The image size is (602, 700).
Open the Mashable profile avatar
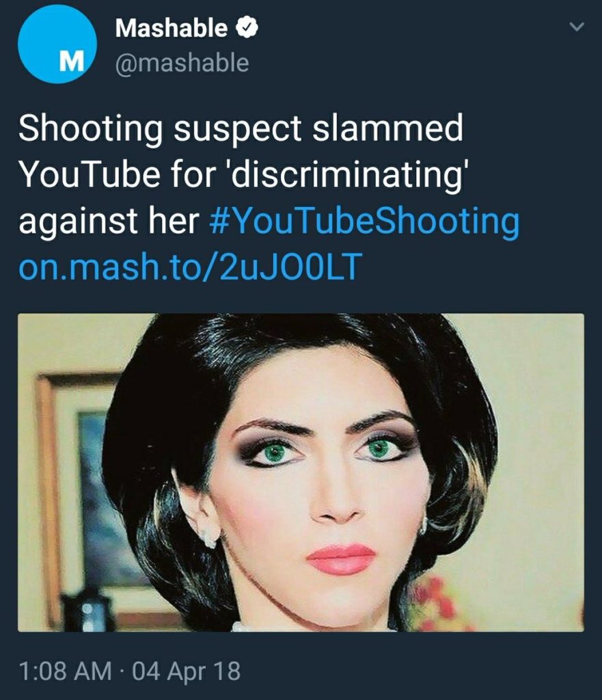click(57, 44)
